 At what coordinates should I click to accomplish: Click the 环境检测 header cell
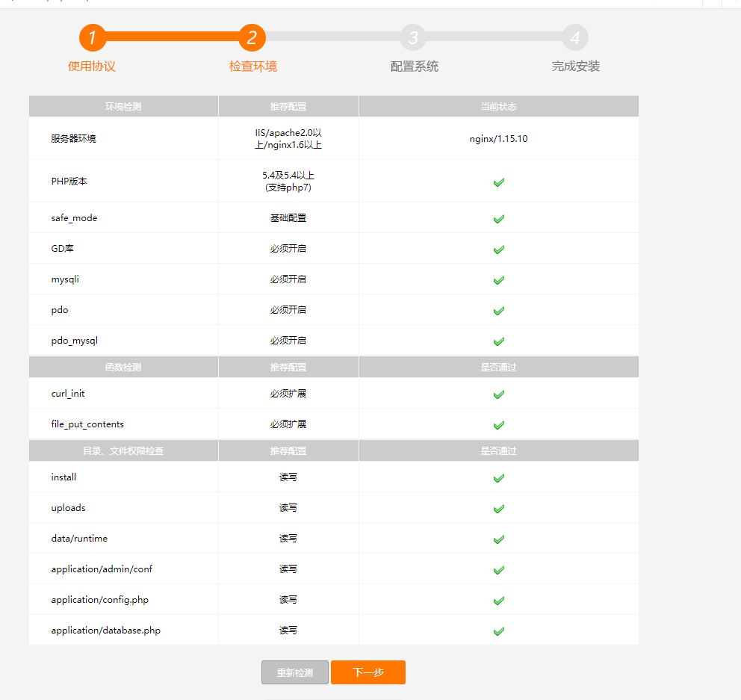[x=123, y=106]
